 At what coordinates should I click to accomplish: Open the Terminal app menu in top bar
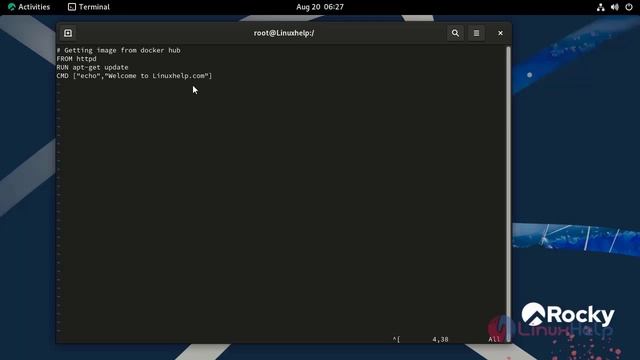pyautogui.click(x=89, y=7)
